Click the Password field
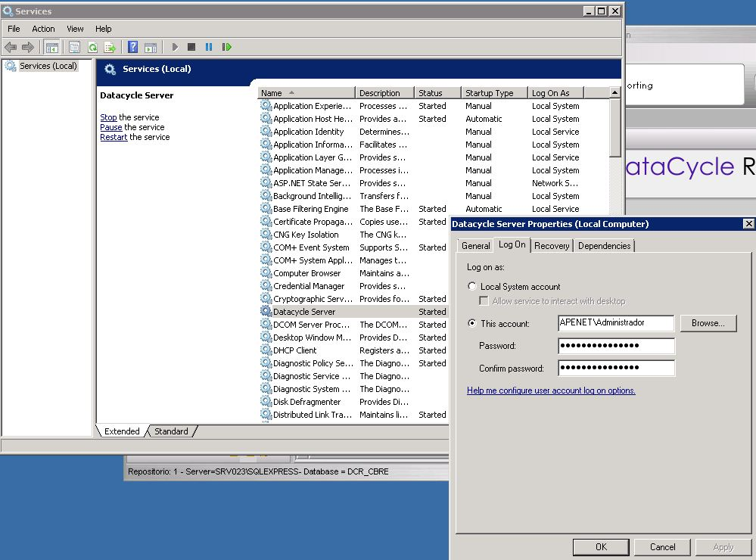The height and width of the screenshot is (560, 756). point(616,346)
